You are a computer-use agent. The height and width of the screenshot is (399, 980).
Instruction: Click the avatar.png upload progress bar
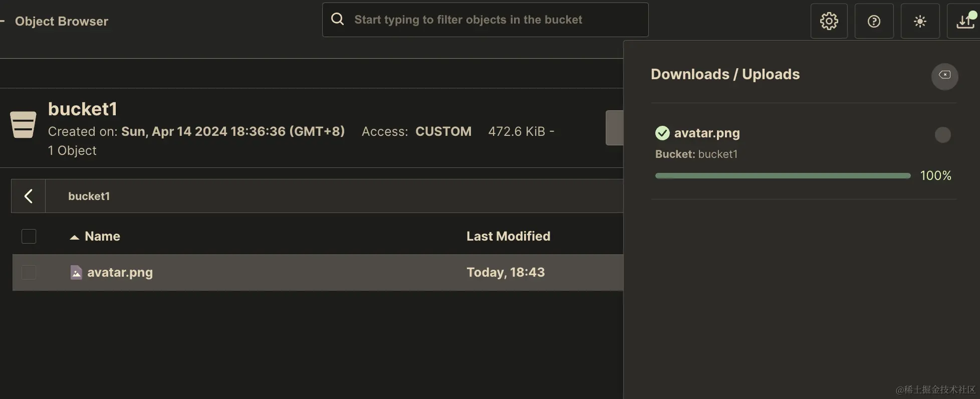783,175
